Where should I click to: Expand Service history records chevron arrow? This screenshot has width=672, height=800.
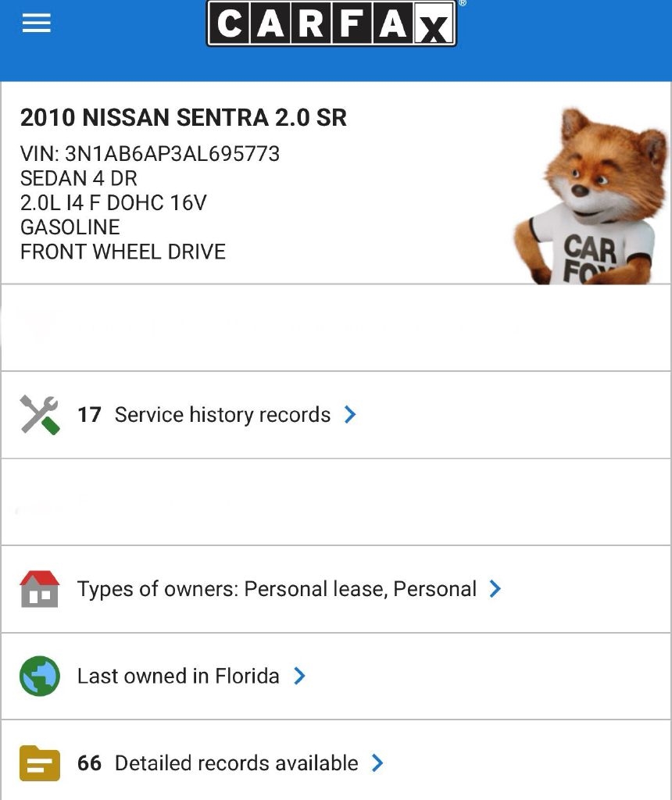click(350, 415)
